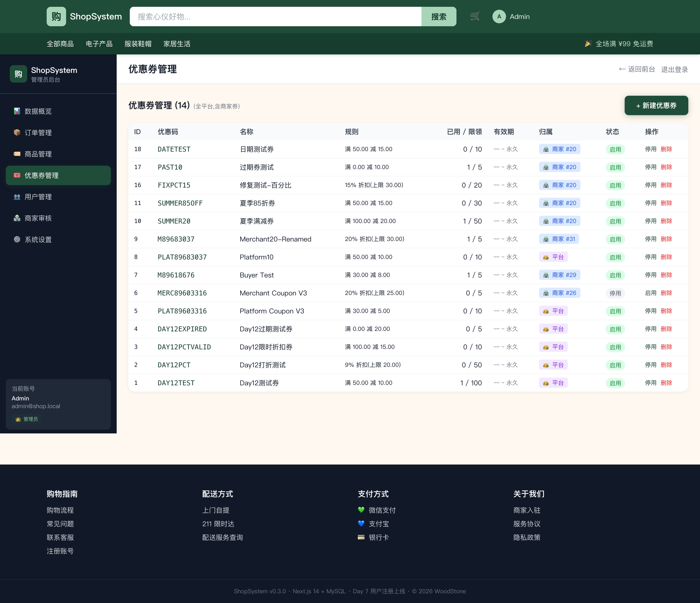Image resolution: width=700 pixels, height=603 pixels.
Task: Delete coupon PAST10
Action: 666,167
